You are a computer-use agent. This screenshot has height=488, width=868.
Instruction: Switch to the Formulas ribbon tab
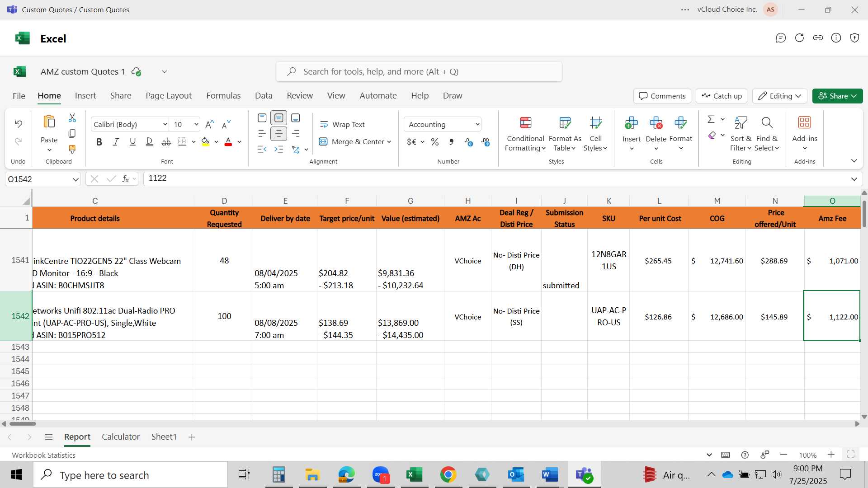point(223,96)
